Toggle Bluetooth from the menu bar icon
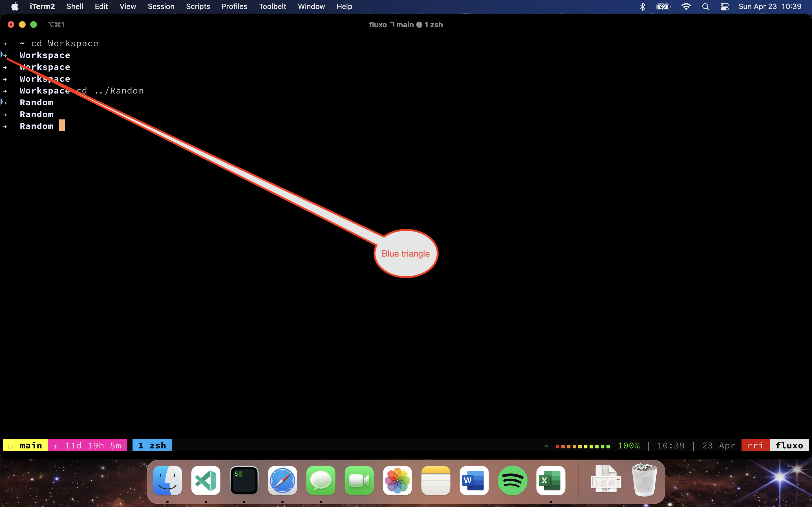This screenshot has height=507, width=812. click(643, 6)
